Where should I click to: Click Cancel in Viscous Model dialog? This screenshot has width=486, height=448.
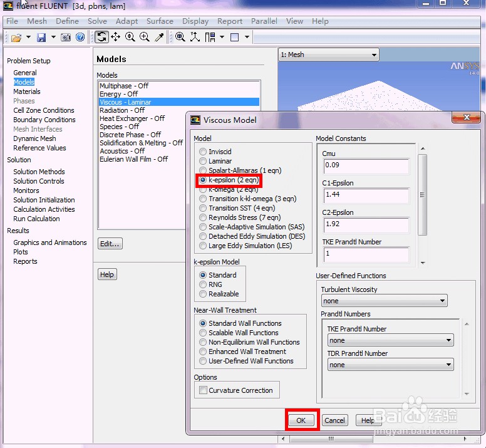(334, 420)
